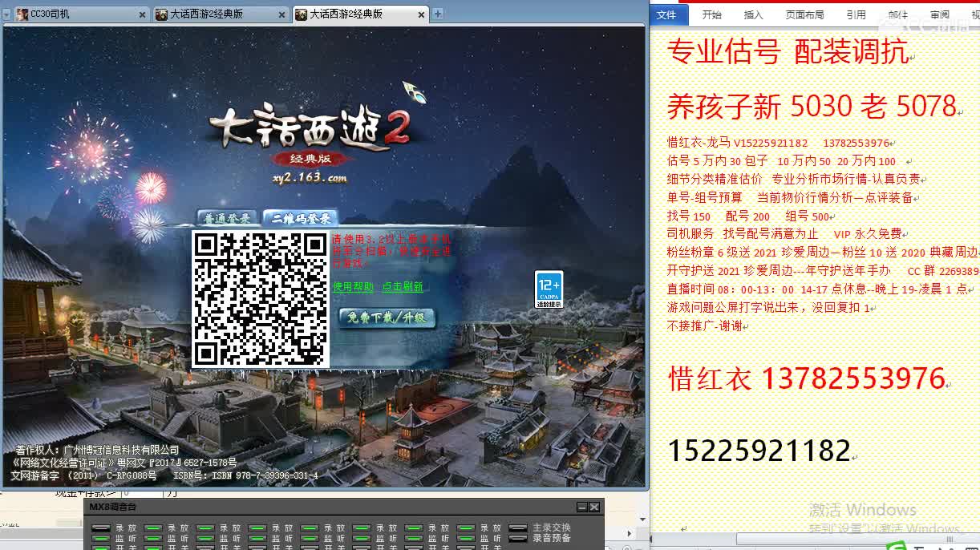Open the 引用 ribbon tab
Screen dimensions: 980x550
click(x=856, y=14)
